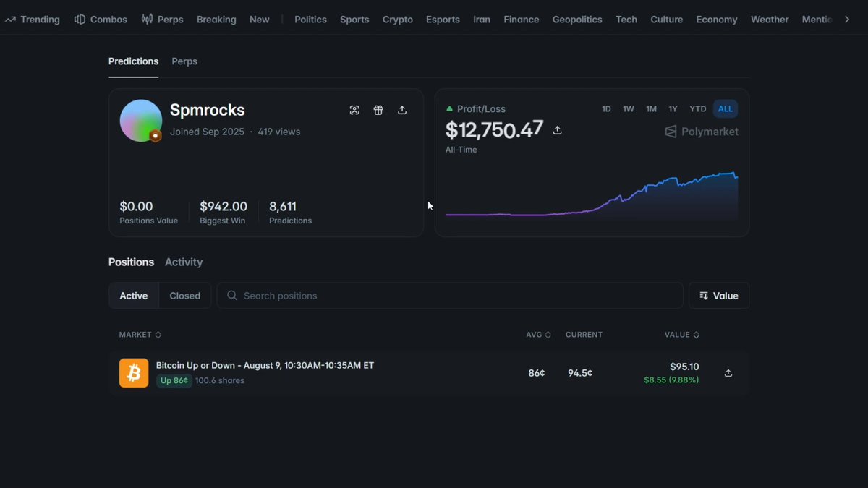Click the Profit/Loss line chart
Image resolution: width=868 pixels, height=488 pixels.
click(x=592, y=194)
